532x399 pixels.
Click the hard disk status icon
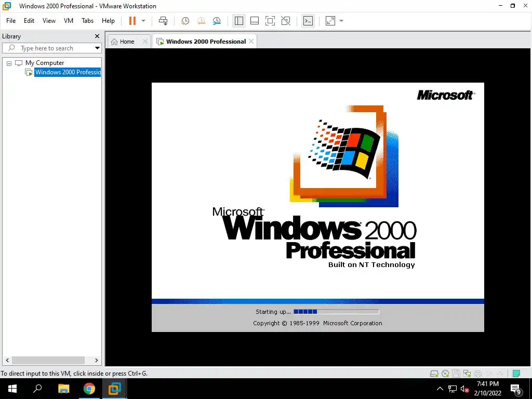coord(434,374)
